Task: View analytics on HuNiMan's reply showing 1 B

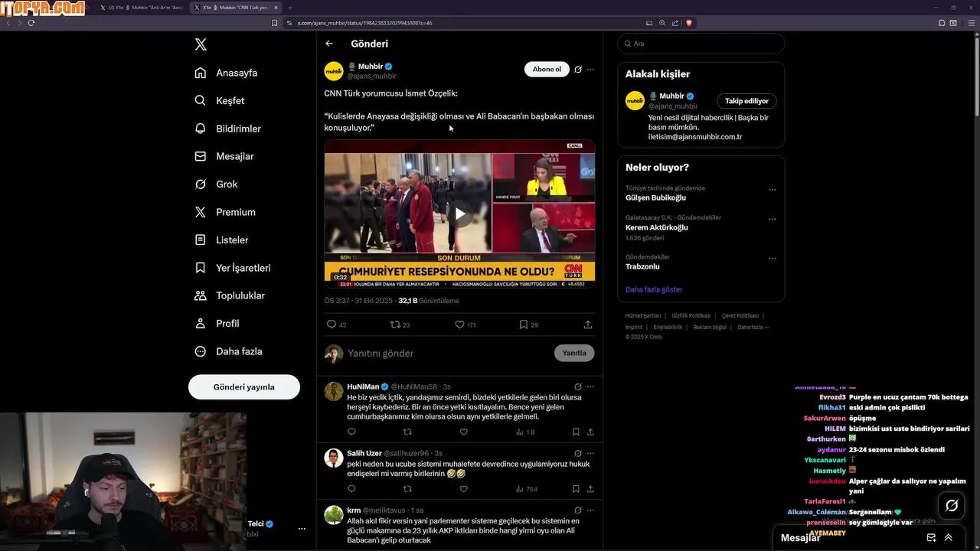Action: coord(525,432)
